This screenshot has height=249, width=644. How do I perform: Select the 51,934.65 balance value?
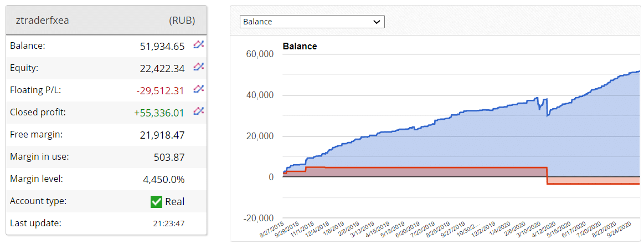[x=162, y=47]
